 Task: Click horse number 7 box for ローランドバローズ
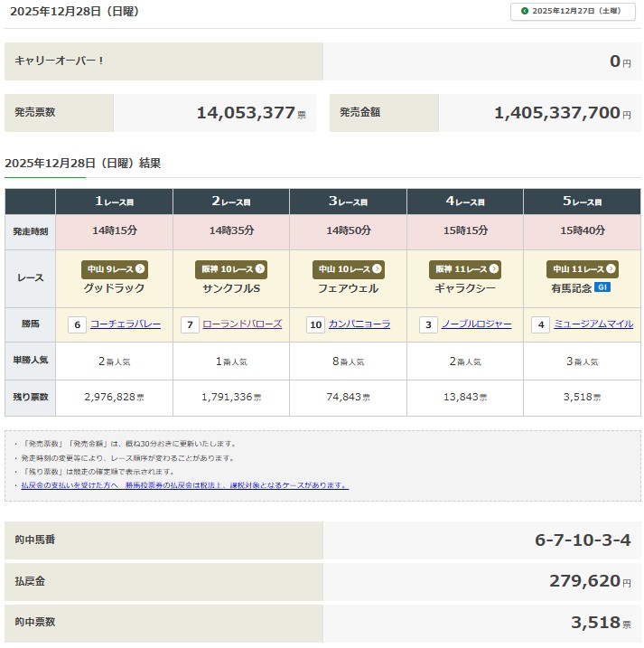click(x=190, y=324)
